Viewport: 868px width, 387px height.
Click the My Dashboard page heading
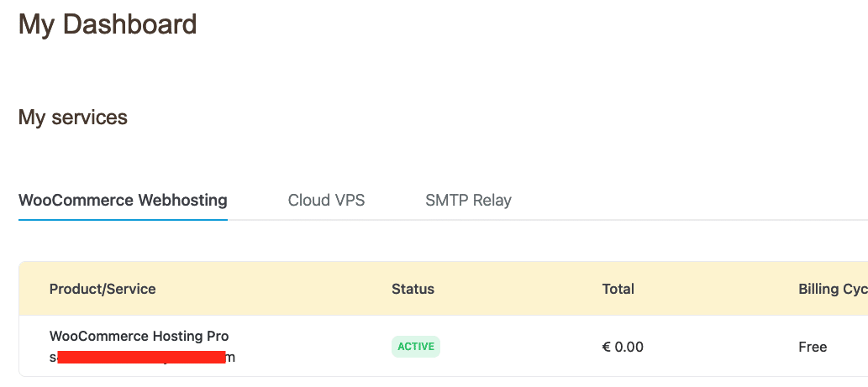click(108, 24)
